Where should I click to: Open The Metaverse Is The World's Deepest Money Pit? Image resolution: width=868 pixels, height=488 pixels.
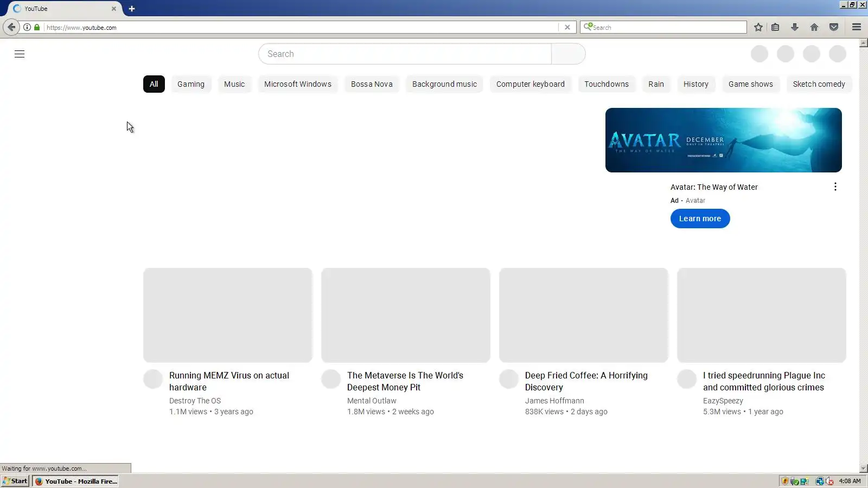[x=405, y=381]
